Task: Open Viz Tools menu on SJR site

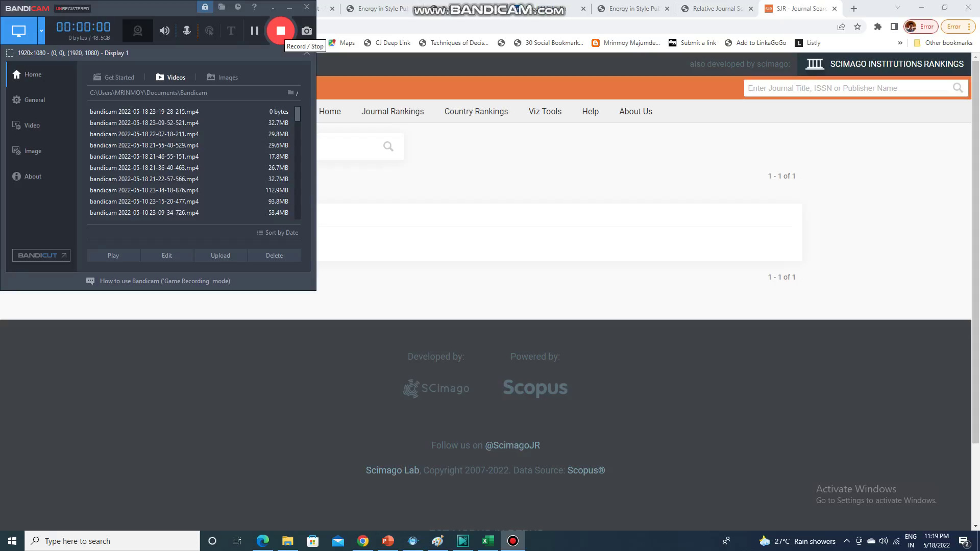Action: click(545, 111)
